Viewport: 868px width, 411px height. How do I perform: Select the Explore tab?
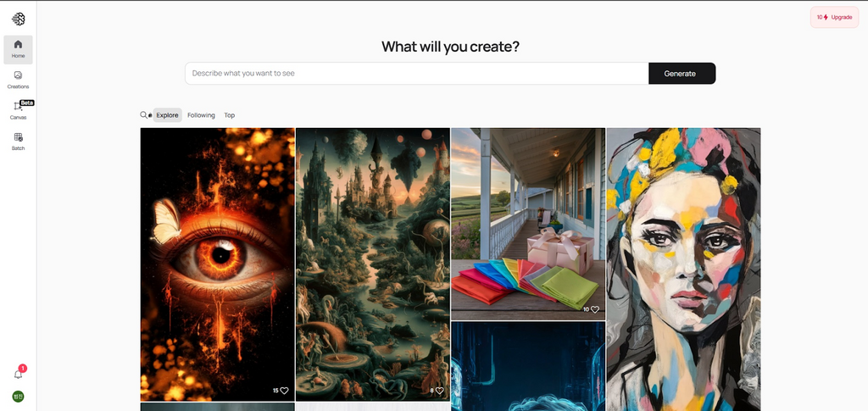167,115
